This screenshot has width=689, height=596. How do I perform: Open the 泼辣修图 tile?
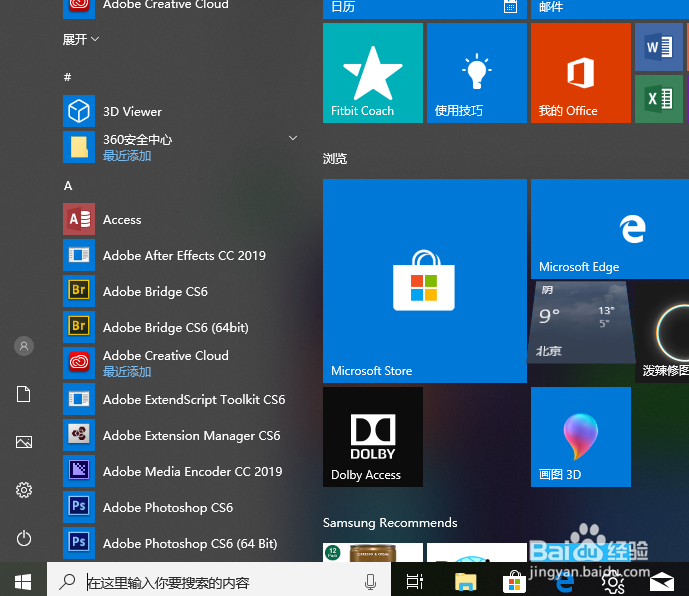pos(662,333)
